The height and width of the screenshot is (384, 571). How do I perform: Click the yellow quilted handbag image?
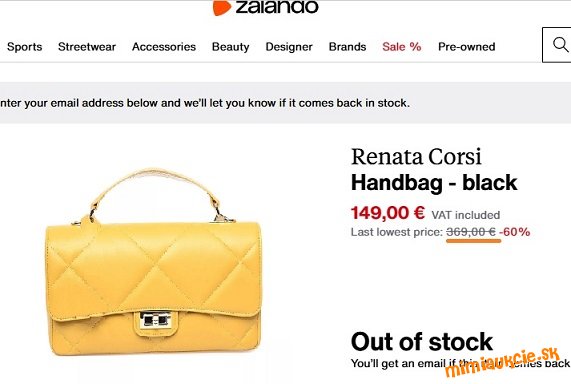153,262
